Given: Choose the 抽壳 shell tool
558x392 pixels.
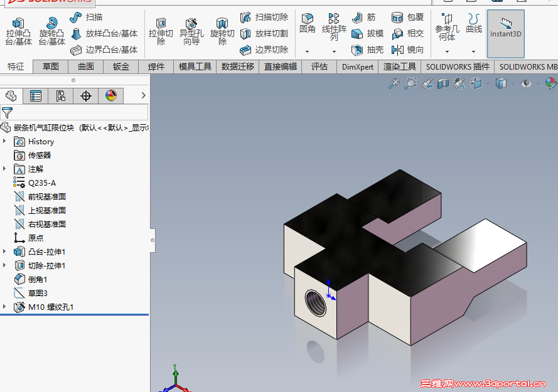Looking at the screenshot, I should 367,50.
